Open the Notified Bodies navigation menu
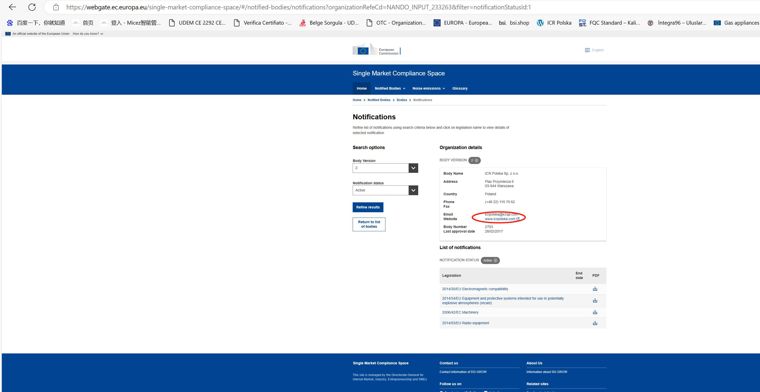 (x=390, y=89)
